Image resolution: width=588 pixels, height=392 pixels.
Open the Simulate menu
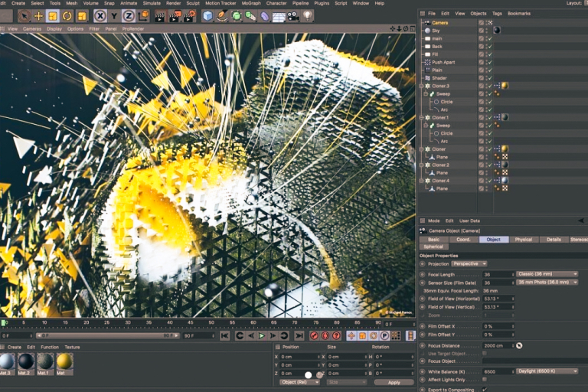pos(152,3)
